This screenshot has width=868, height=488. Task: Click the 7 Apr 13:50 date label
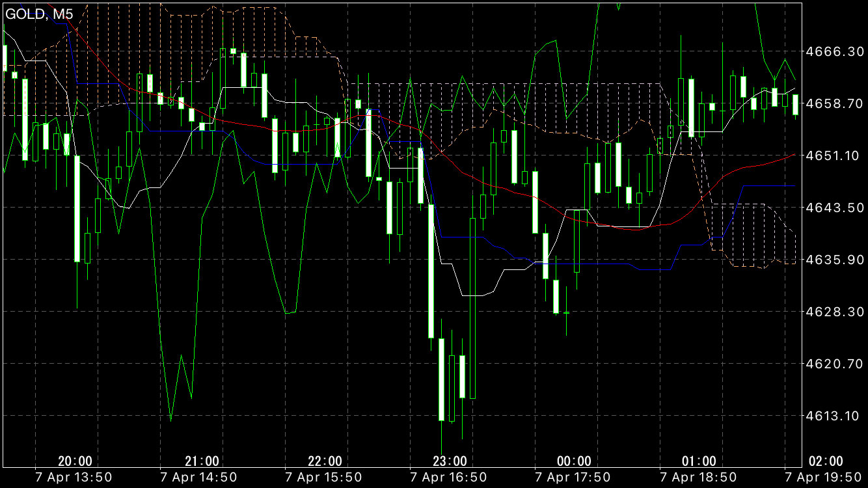click(x=75, y=478)
